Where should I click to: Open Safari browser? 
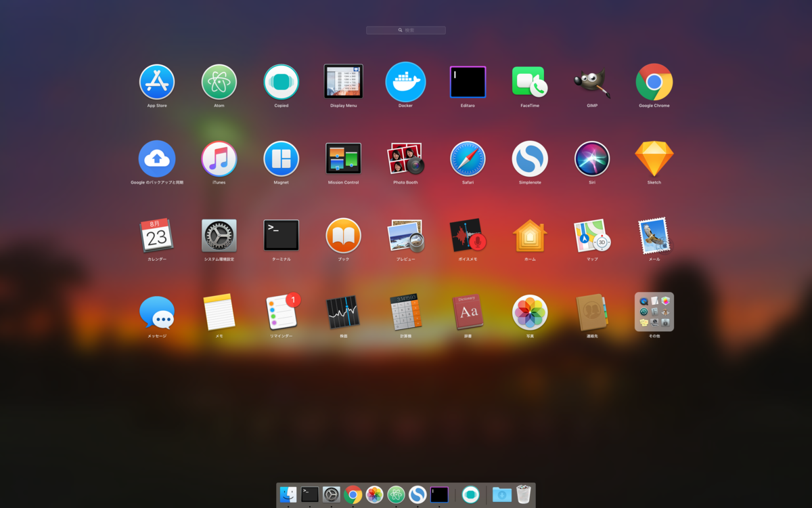[468, 159]
